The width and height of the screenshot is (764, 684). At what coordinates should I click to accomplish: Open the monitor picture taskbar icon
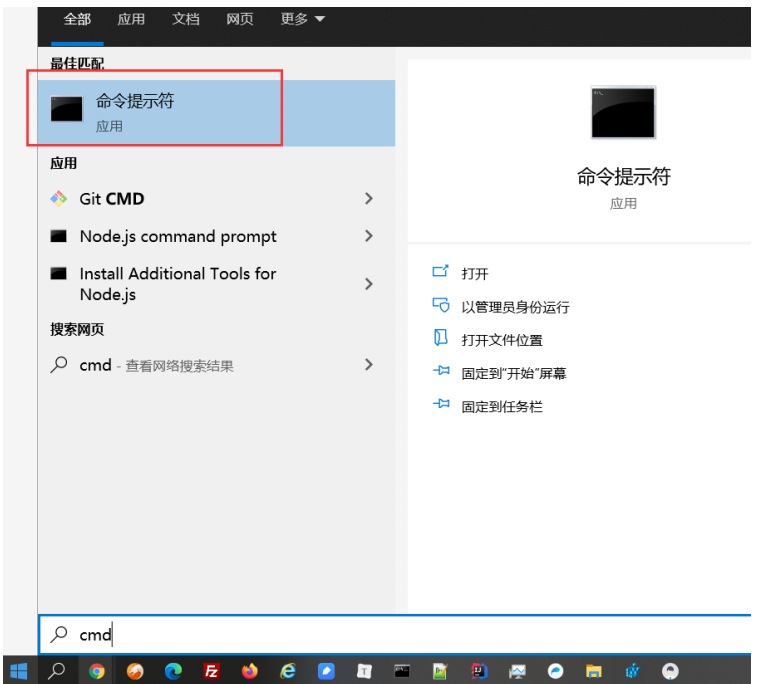(517, 671)
